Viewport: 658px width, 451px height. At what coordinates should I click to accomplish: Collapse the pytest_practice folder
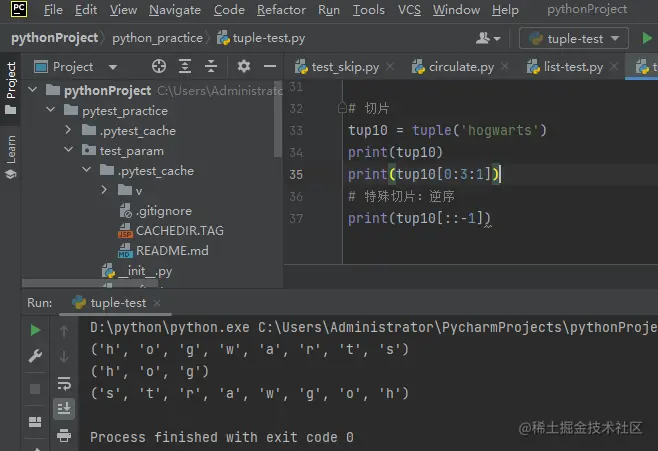51,109
